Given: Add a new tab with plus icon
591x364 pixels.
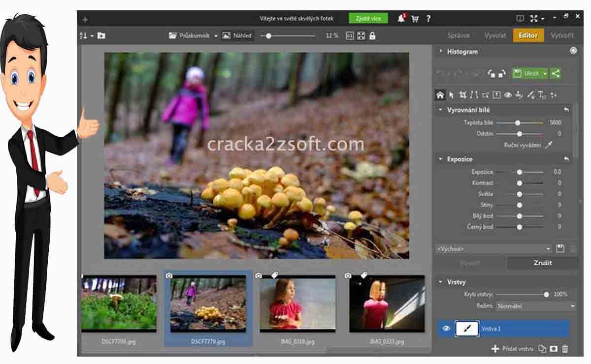Looking at the screenshot, I should click(85, 20).
